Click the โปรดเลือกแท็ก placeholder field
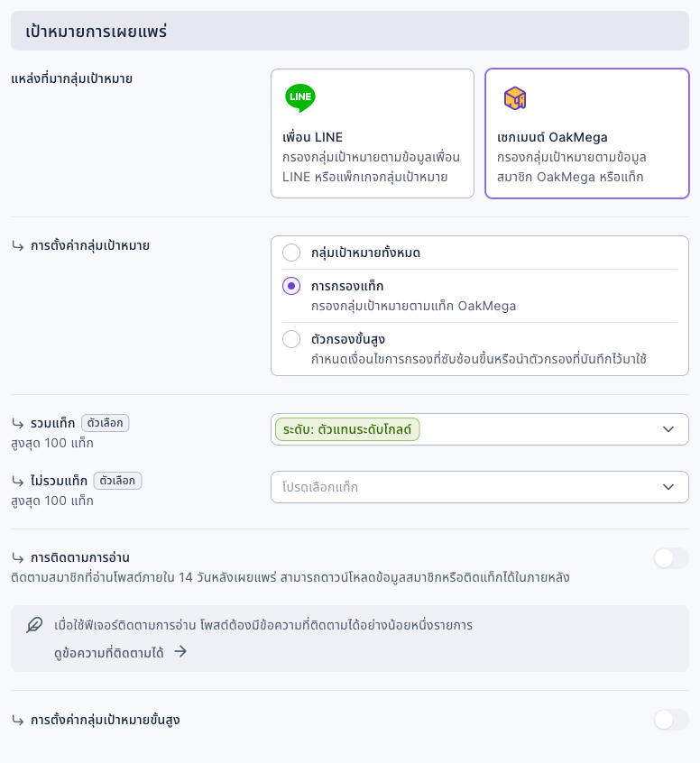 coord(480,487)
